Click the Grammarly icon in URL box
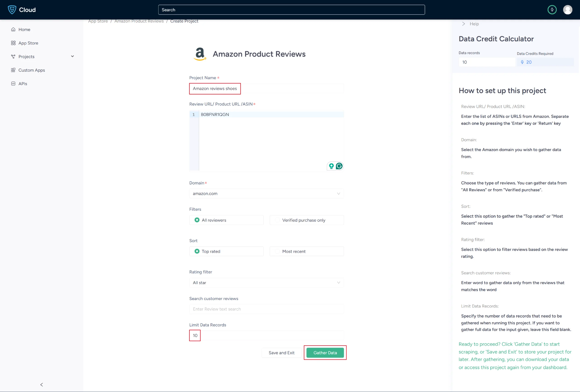 point(339,166)
